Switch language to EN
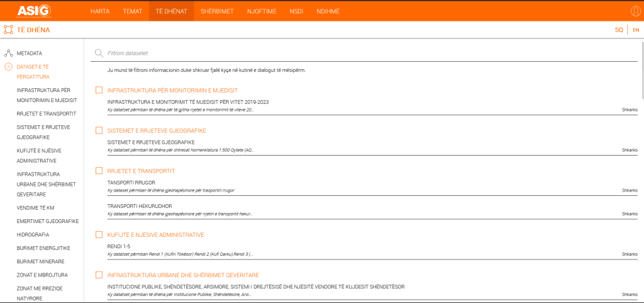The height and width of the screenshot is (303, 644). click(635, 30)
